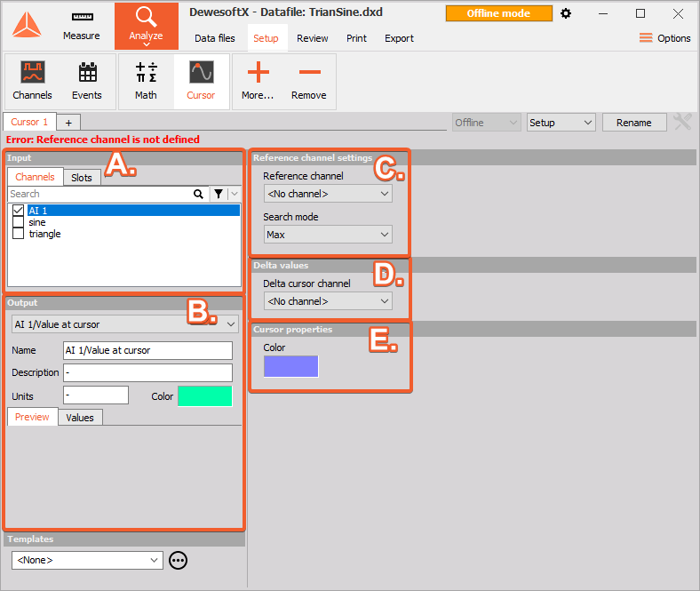700x591 pixels.
Task: Uncheck the AI 1 channel checkbox
Action: [18, 210]
